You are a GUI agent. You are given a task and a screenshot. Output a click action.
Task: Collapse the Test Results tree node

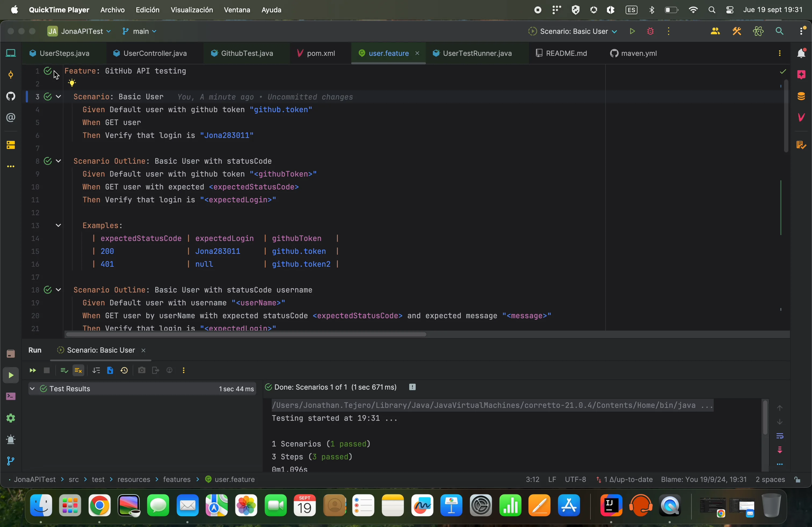tap(32, 389)
